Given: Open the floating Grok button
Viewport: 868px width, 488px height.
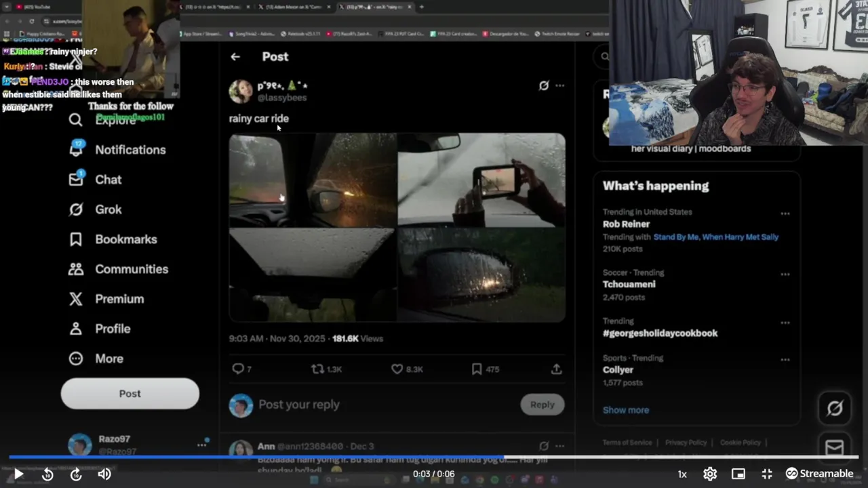Looking at the screenshot, I should [x=835, y=408].
